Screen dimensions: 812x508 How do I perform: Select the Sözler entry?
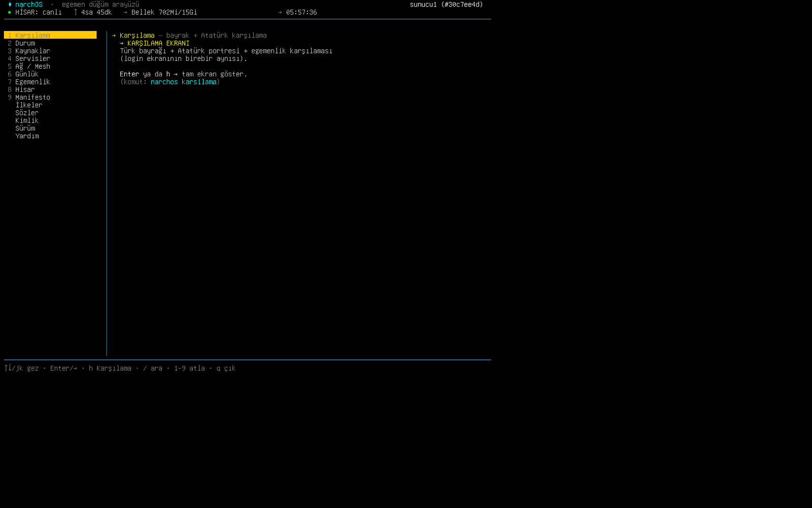(x=27, y=113)
